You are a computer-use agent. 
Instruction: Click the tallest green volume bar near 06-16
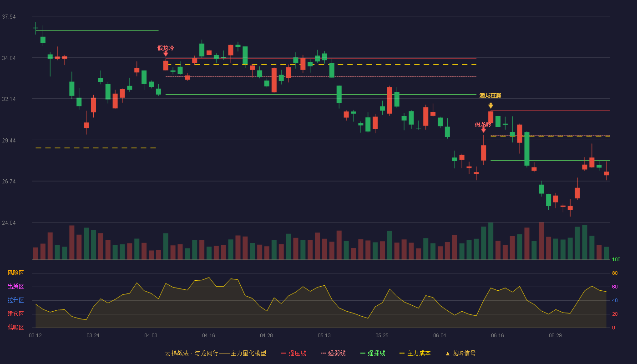pyautogui.click(x=490, y=241)
